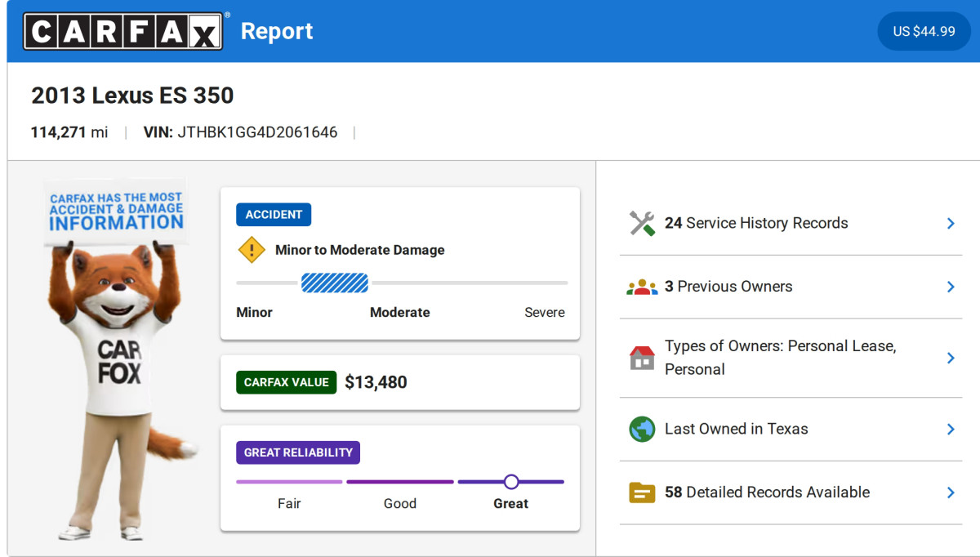Click the 'Great' reliability label
Image resolution: width=980 pixels, height=557 pixels.
point(511,504)
